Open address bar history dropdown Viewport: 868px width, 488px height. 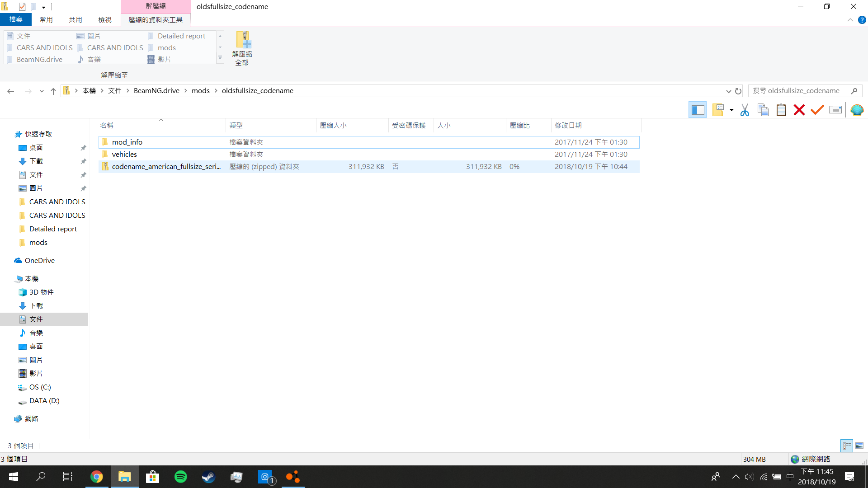point(728,91)
